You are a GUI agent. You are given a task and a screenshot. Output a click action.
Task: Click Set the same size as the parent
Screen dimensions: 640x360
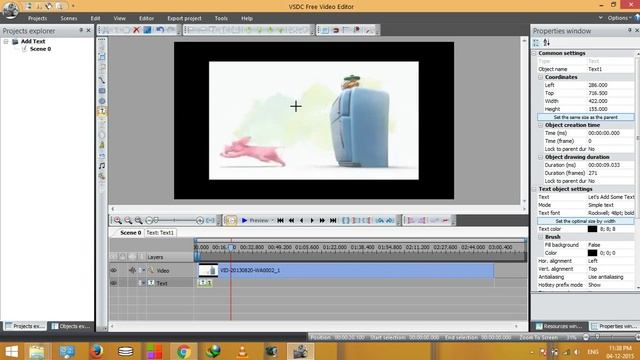pos(585,117)
